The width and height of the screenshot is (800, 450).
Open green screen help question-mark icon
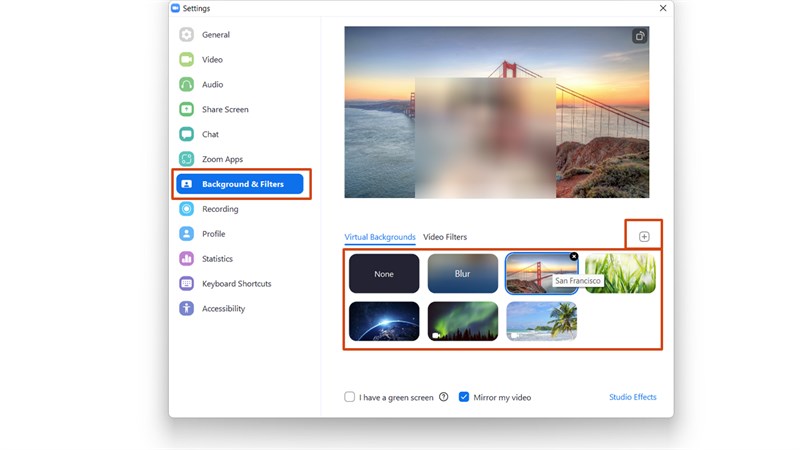(443, 397)
